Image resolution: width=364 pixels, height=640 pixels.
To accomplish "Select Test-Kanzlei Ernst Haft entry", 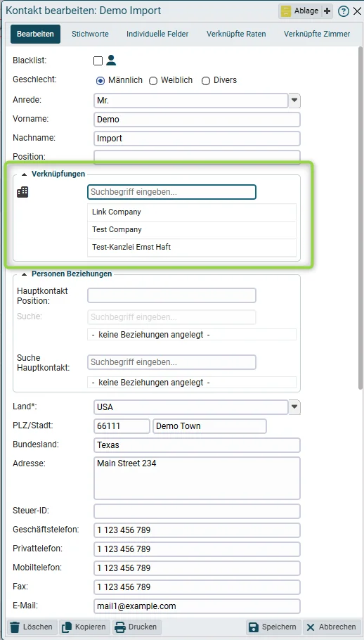I will [192, 248].
